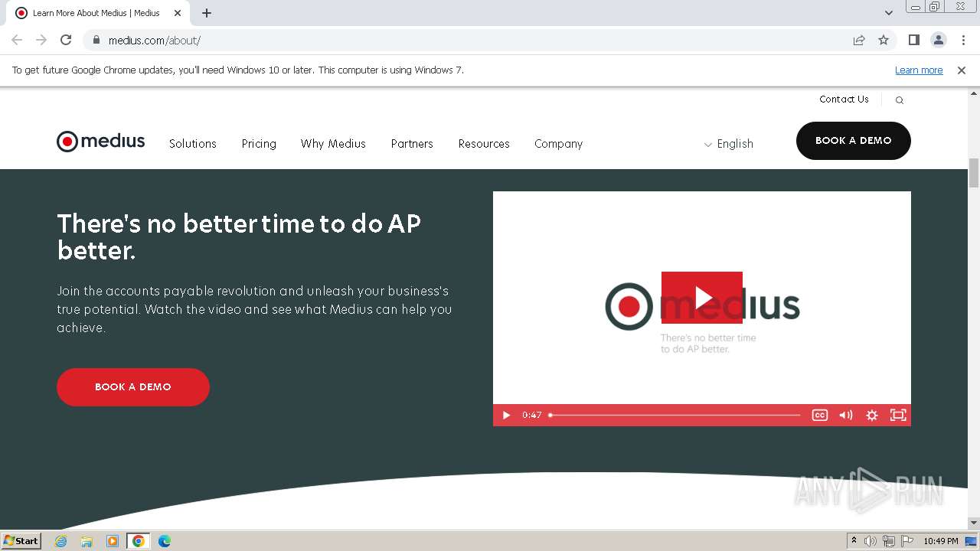Image resolution: width=980 pixels, height=551 pixels.
Task: Open the Chrome profile avatar
Action: pyautogui.click(x=939, y=40)
